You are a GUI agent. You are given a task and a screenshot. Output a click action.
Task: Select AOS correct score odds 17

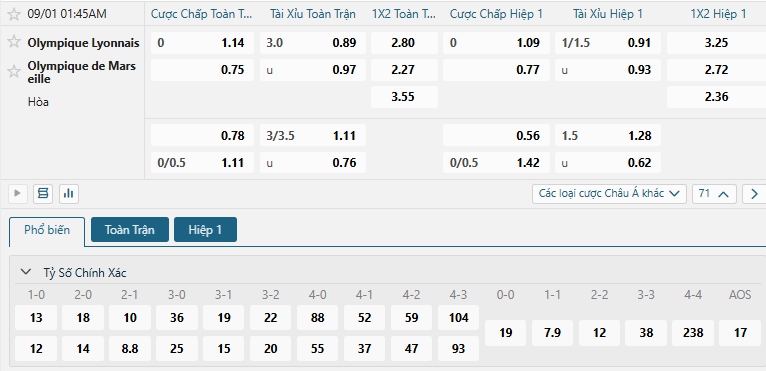point(740,333)
